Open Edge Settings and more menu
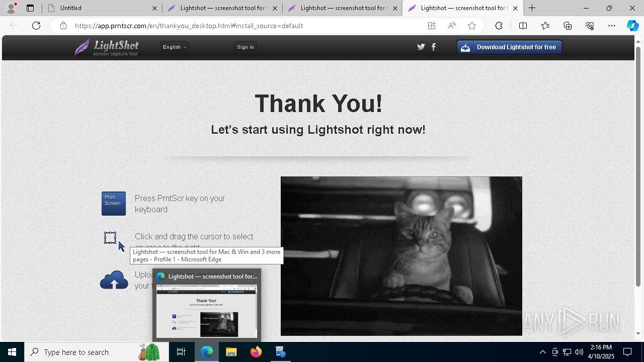The width and height of the screenshot is (644, 362). [612, 26]
